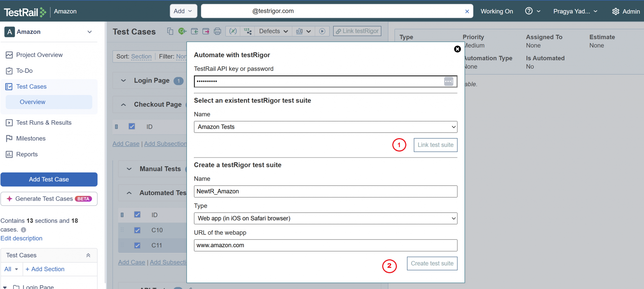Click the cases info icon in sidebar
The width and height of the screenshot is (644, 289).
[x=23, y=230]
